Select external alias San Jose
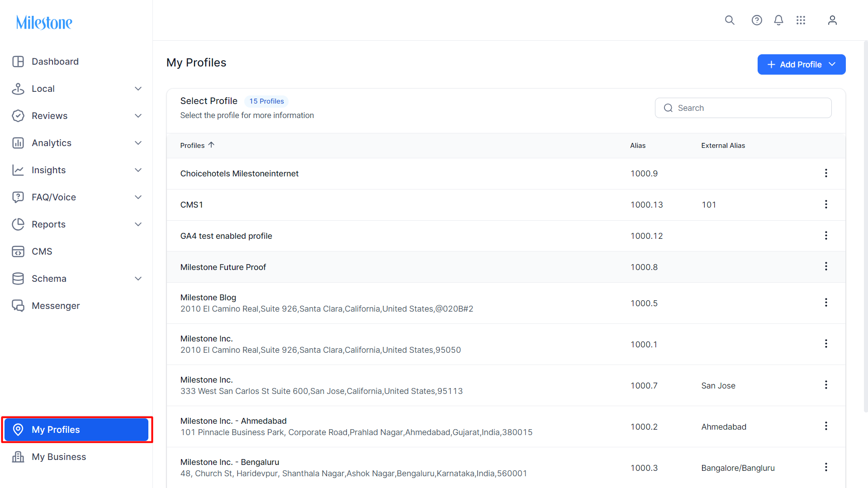This screenshot has width=868, height=488. pyautogui.click(x=718, y=386)
